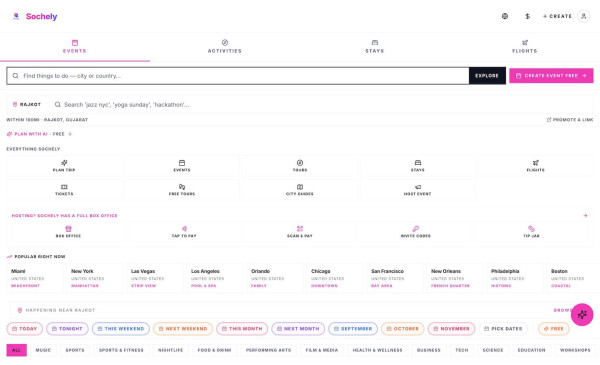Viewport: 600px width, 365px height.
Task: Open the Sochely home logo
Action: click(x=34, y=16)
